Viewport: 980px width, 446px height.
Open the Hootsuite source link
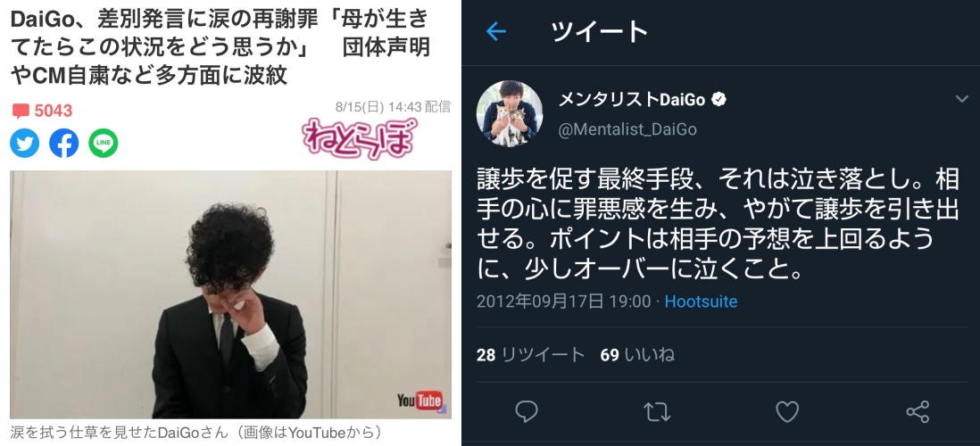tap(701, 301)
